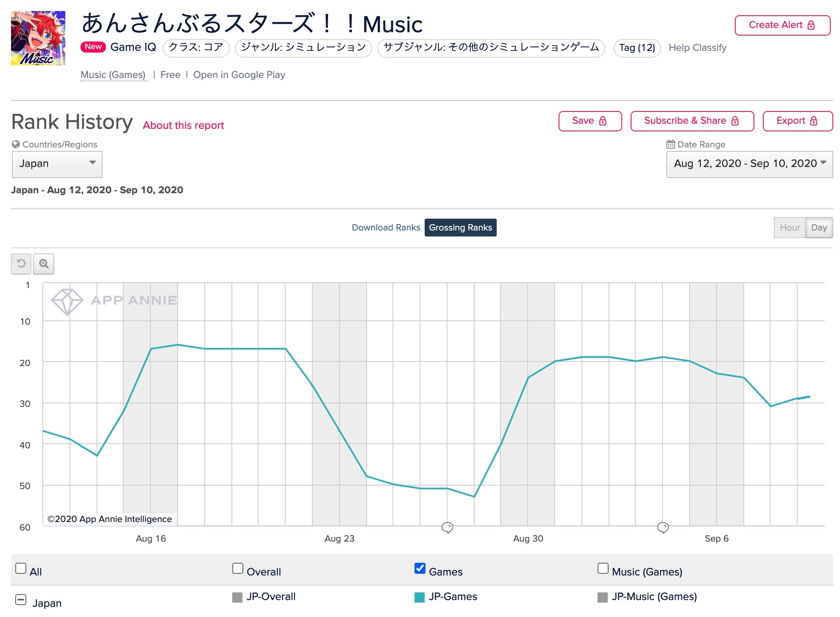The height and width of the screenshot is (617, 840).
Task: Click the ジャンル: シミュレーション tag pill
Action: point(303,47)
